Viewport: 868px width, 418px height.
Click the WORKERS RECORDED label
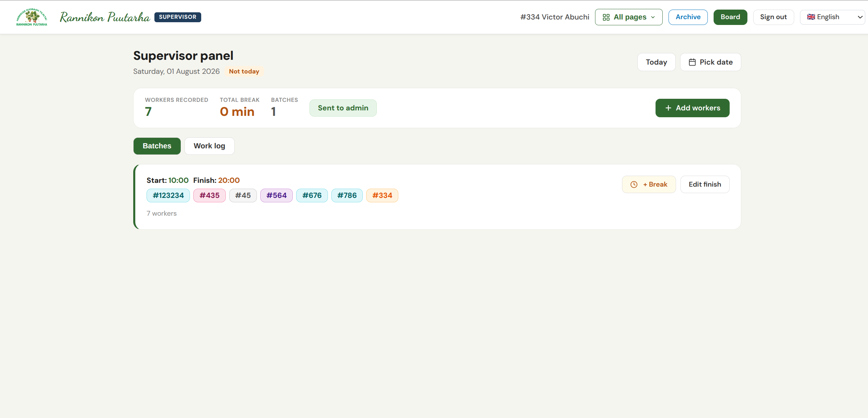click(177, 100)
